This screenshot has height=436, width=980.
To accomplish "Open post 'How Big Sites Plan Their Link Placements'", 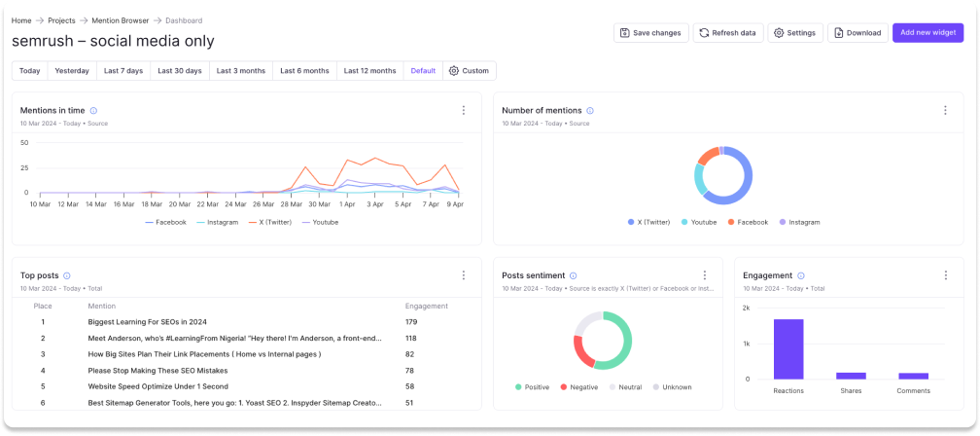I will pos(204,354).
